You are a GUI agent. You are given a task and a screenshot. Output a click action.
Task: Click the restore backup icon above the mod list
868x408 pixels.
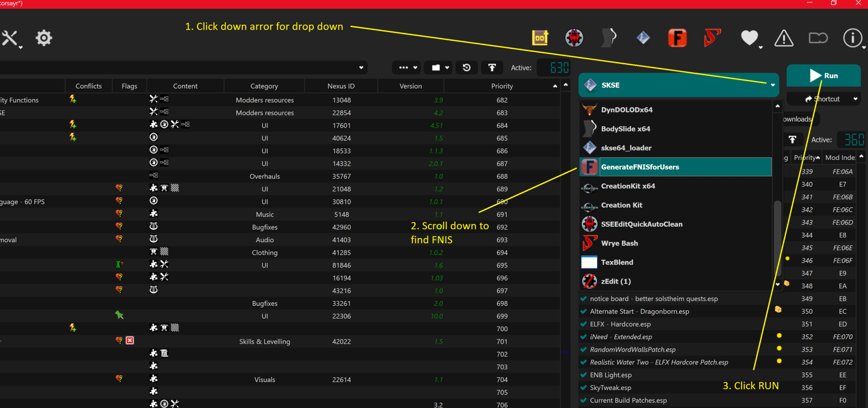coord(467,67)
